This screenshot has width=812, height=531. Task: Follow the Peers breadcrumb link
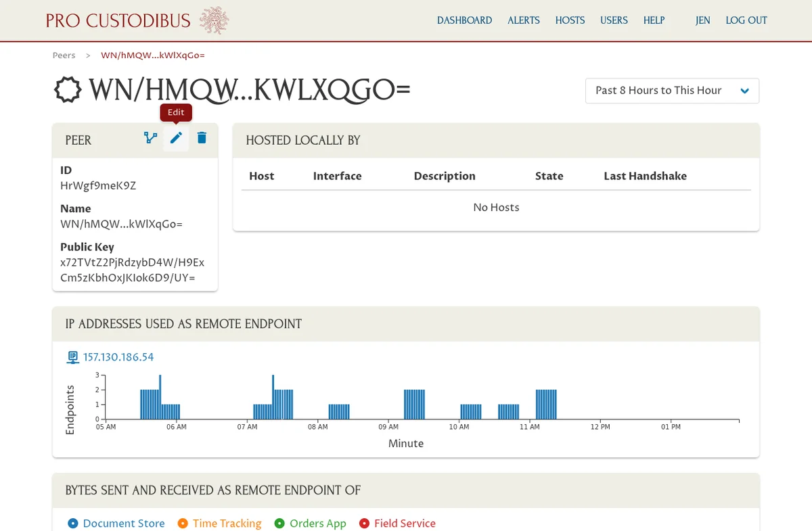click(x=64, y=55)
